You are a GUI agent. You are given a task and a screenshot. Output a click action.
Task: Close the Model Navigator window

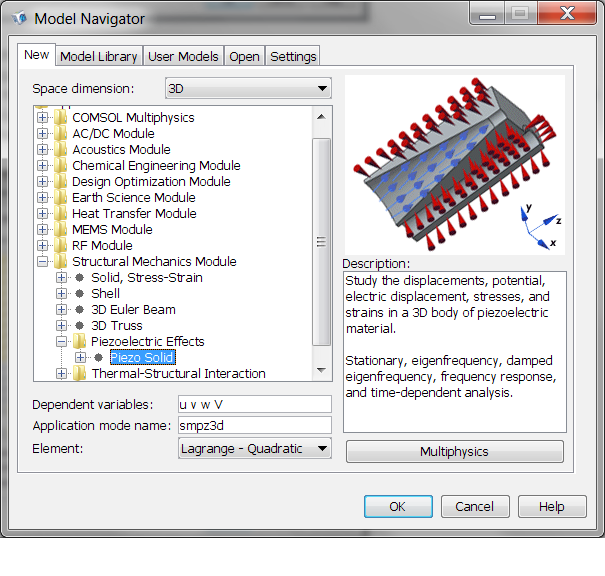[x=567, y=14]
